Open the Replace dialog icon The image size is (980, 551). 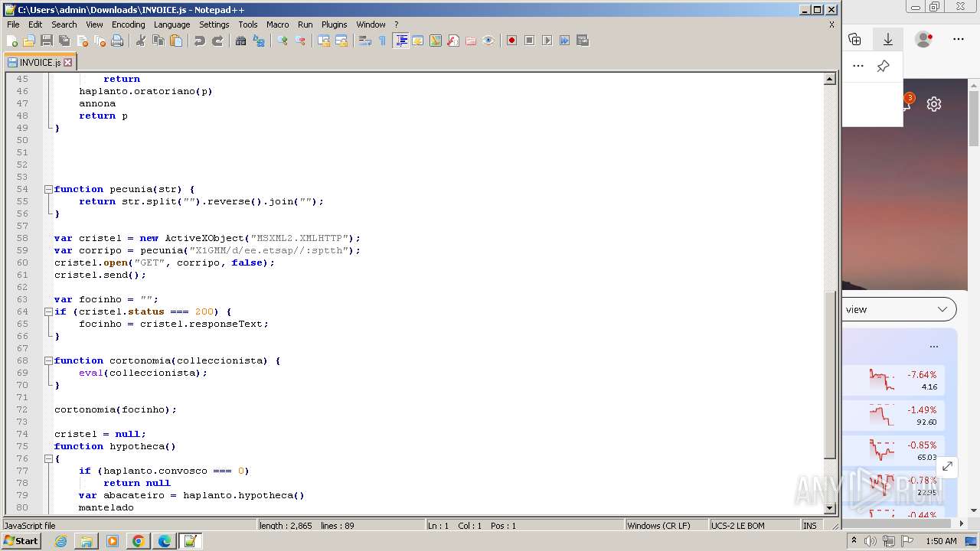259,41
